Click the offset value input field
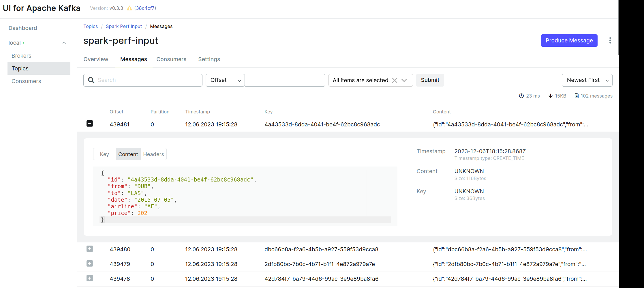 pyautogui.click(x=285, y=80)
